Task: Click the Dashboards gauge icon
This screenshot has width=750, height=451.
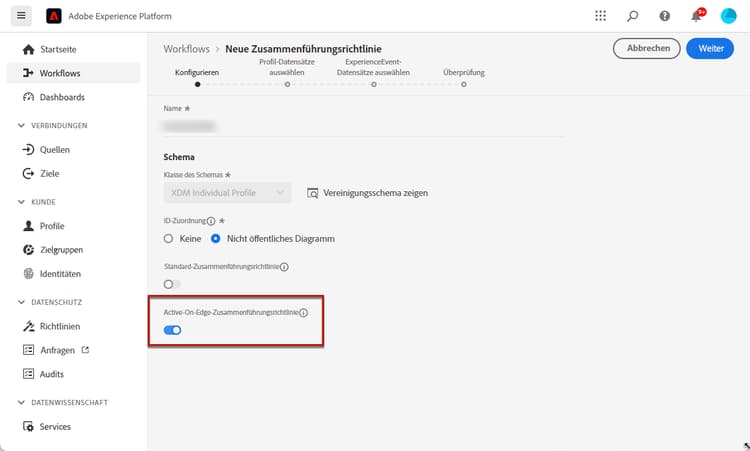Action: pos(29,97)
